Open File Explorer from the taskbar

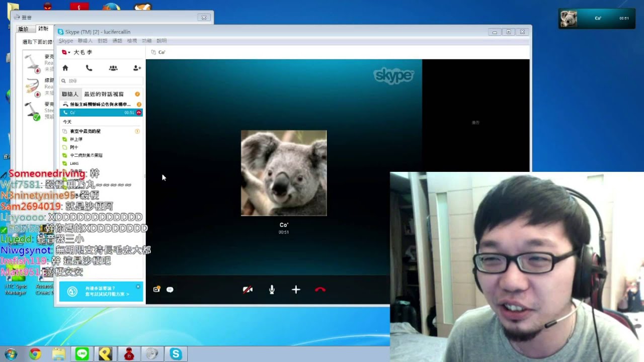click(58, 354)
